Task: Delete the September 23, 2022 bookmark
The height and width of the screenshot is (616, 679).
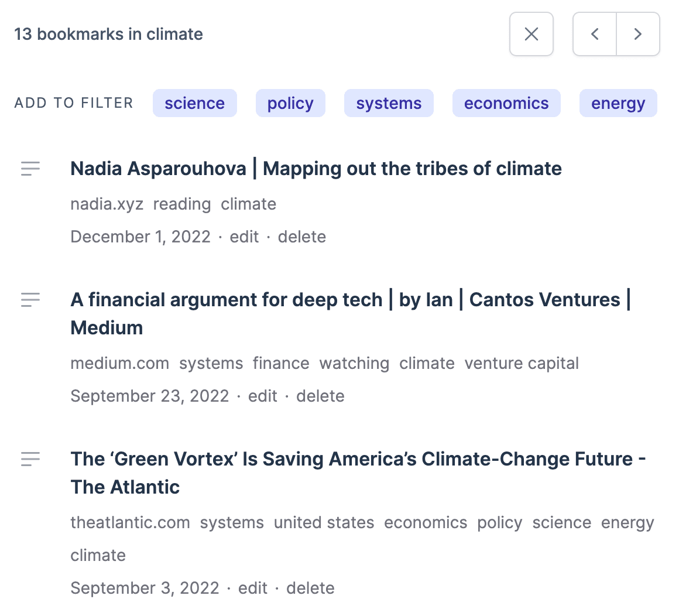Action: (x=320, y=396)
